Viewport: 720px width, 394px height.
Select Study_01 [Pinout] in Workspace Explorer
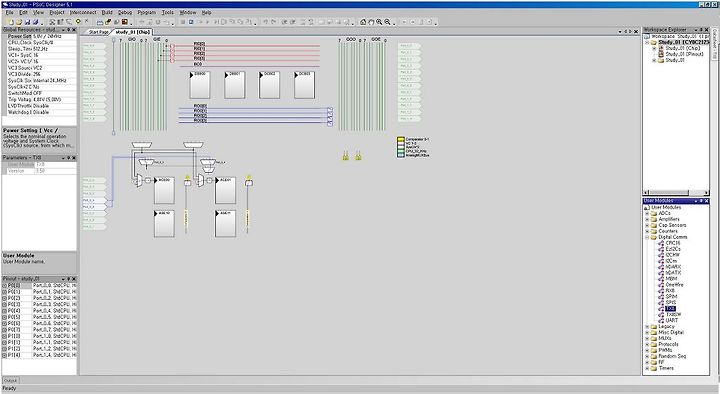click(684, 54)
